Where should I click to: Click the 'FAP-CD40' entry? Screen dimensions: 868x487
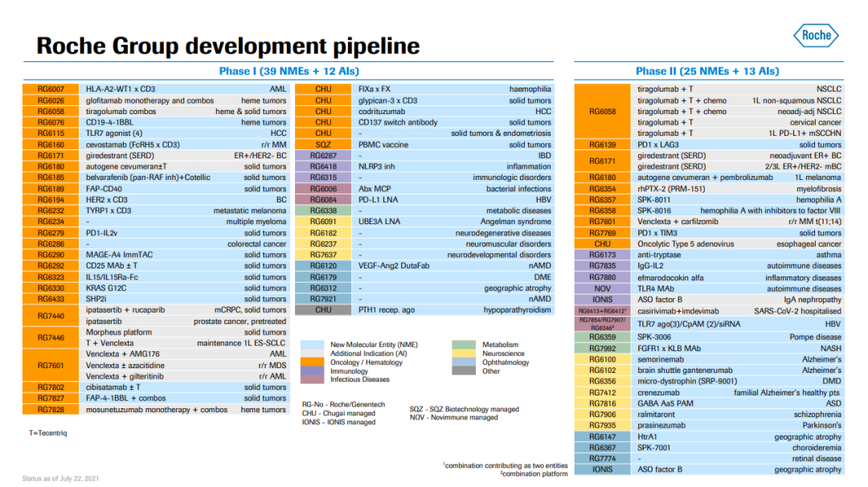104,189
